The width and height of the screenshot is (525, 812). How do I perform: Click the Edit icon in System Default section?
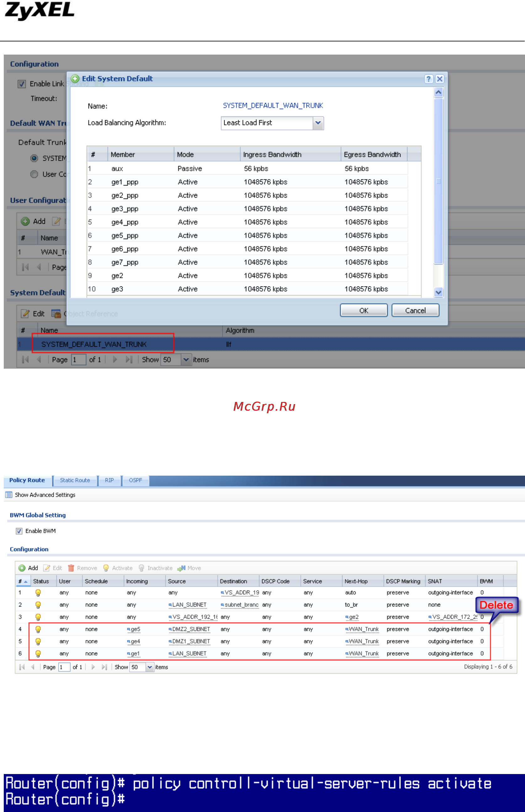pyautogui.click(x=25, y=314)
